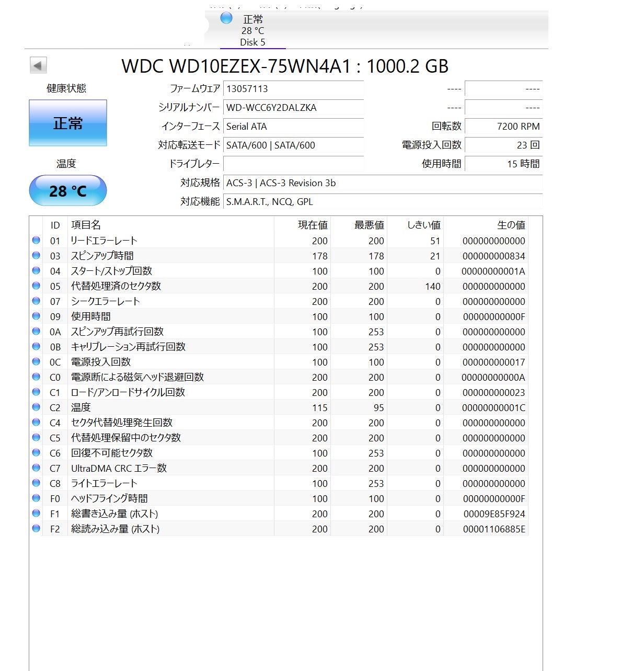
Task: Click the status orb for ID 01 リードエラーレート
Action: coord(36,240)
